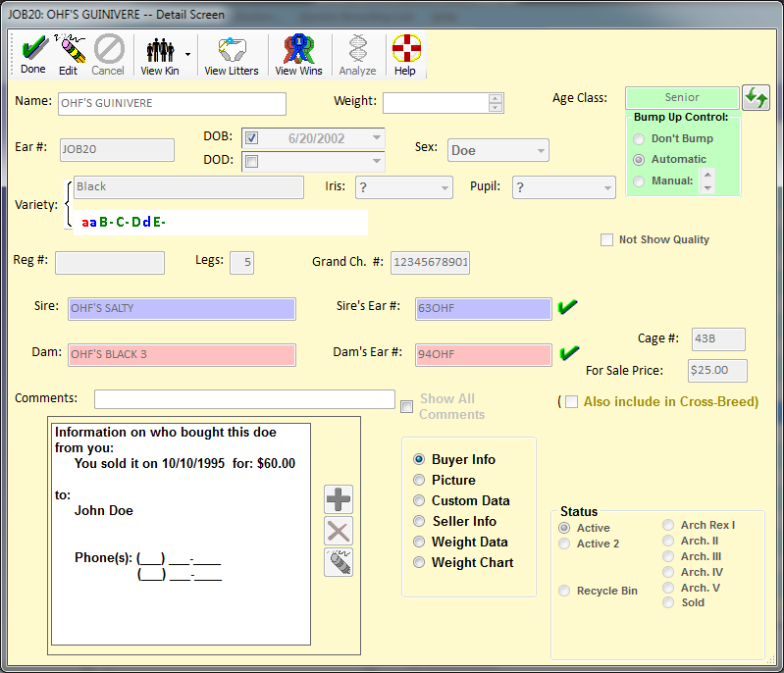Image resolution: width=784 pixels, height=673 pixels.
Task: Click the plus icon beside buyer info
Action: [339, 499]
